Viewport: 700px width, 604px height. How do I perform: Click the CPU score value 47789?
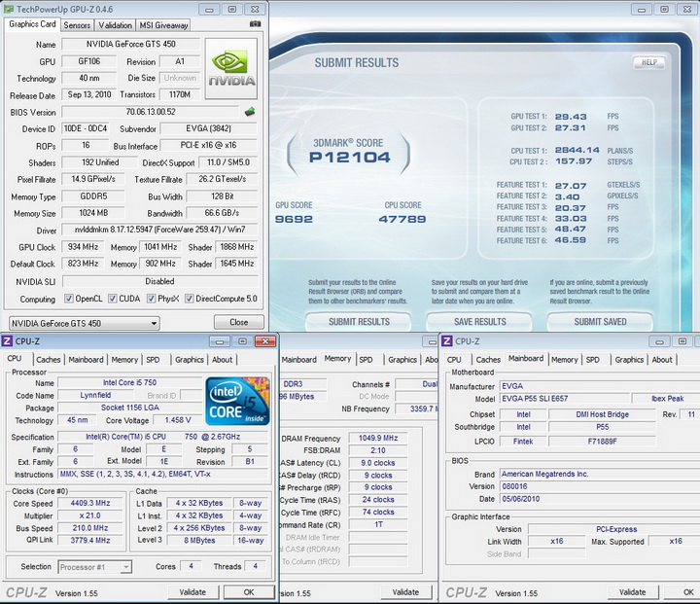pos(402,219)
